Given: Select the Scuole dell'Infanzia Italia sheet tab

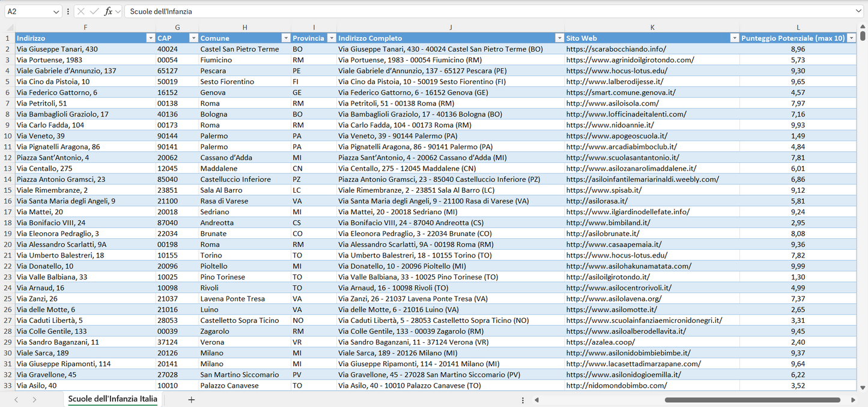Looking at the screenshot, I should click(x=112, y=398).
